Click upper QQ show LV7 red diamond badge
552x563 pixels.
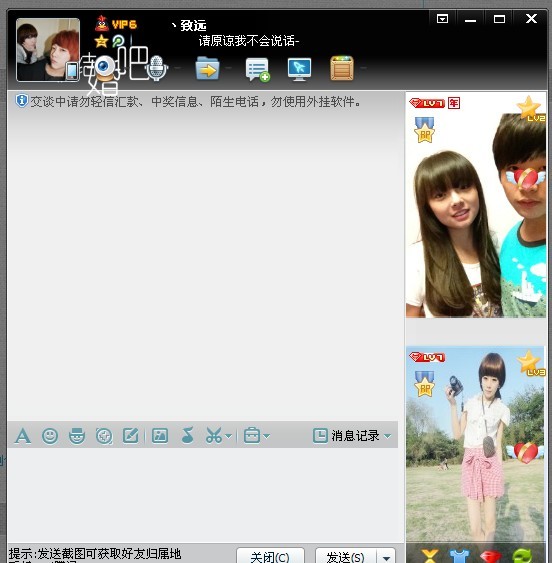[x=427, y=103]
